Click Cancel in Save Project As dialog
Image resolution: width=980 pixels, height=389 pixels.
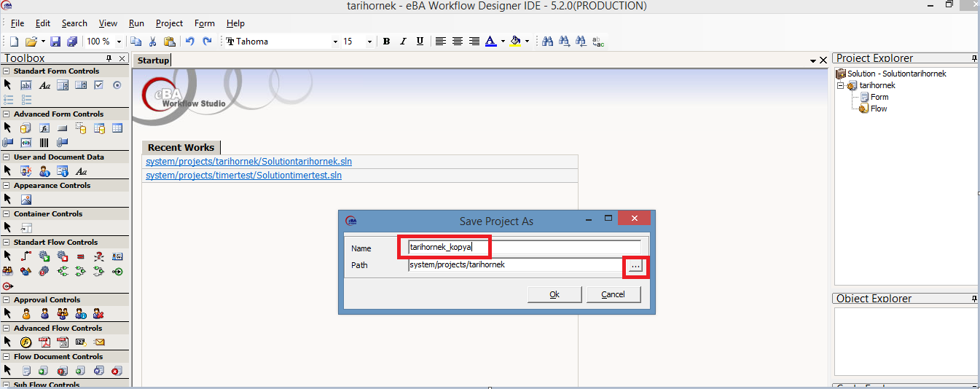pos(613,294)
